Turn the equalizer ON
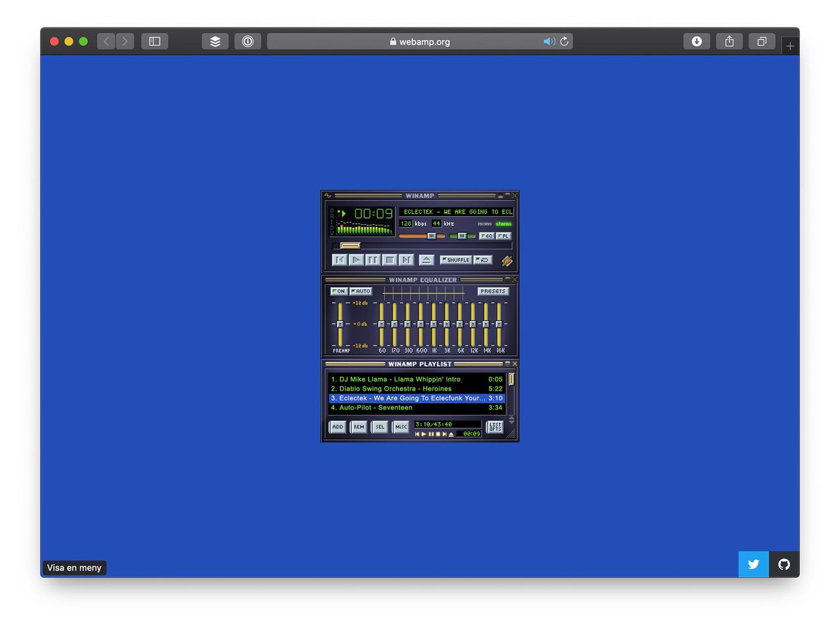 [x=339, y=291]
